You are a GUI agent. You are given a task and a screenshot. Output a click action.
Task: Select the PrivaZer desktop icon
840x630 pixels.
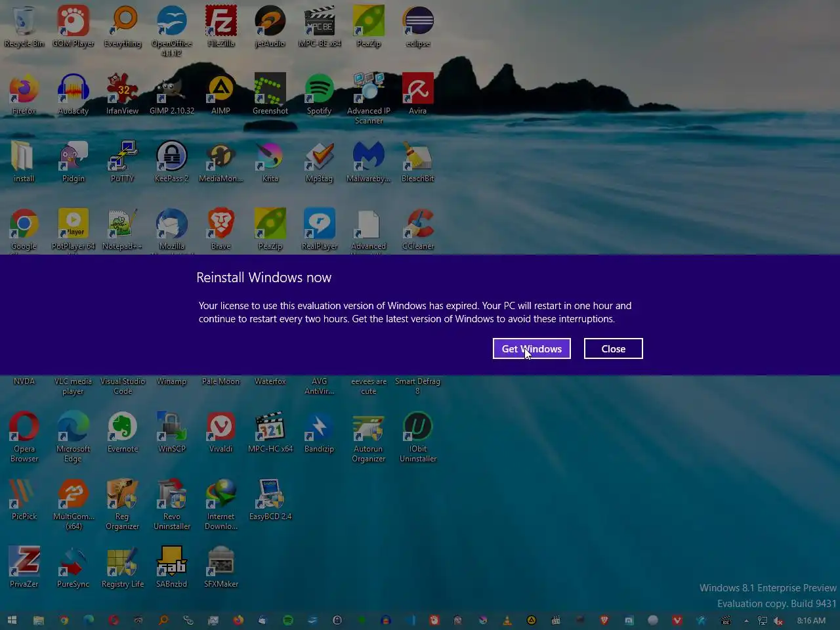[x=24, y=568]
